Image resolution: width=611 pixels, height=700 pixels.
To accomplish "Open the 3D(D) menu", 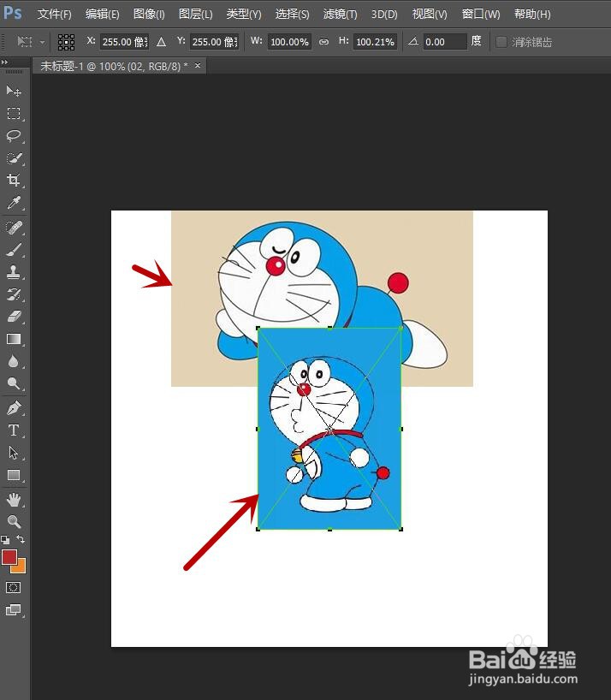I will [x=384, y=15].
